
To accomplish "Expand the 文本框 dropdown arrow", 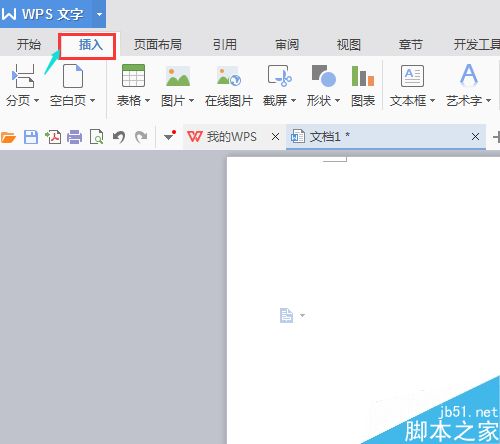I will pos(432,100).
